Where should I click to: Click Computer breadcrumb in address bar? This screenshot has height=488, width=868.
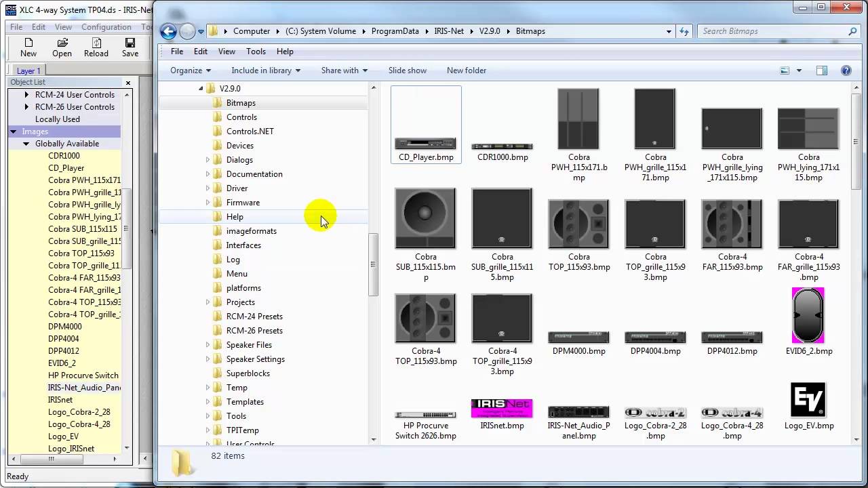click(x=252, y=31)
